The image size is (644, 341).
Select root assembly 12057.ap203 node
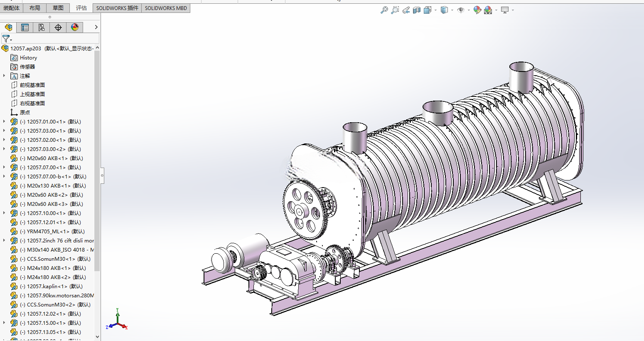tap(48, 49)
